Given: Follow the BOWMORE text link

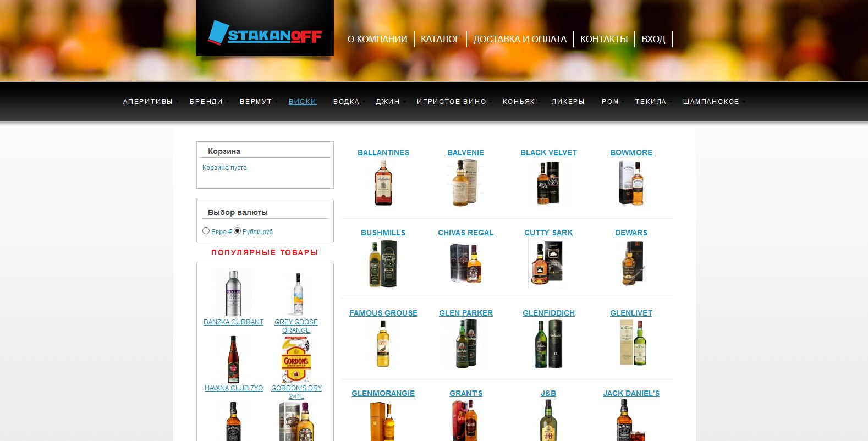Looking at the screenshot, I should (631, 152).
